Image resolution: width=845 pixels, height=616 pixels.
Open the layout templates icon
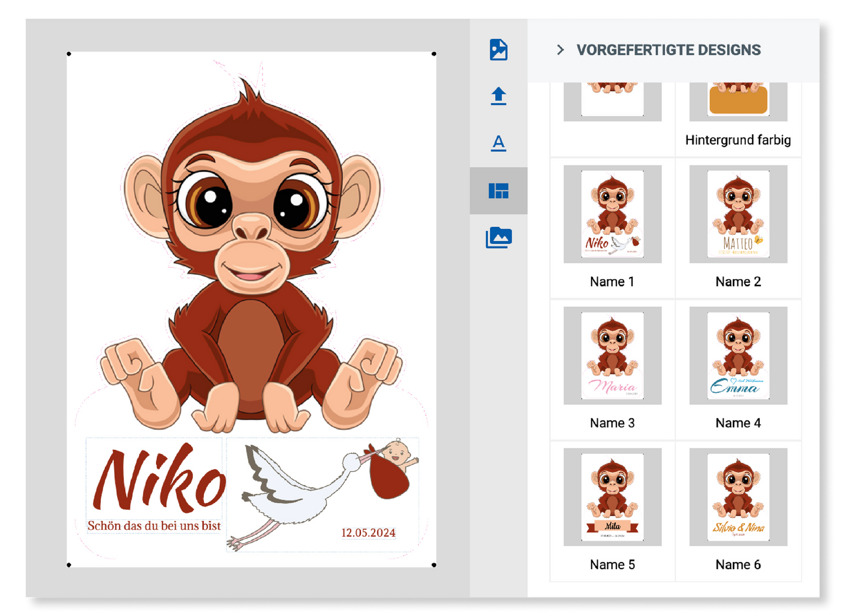click(x=499, y=191)
